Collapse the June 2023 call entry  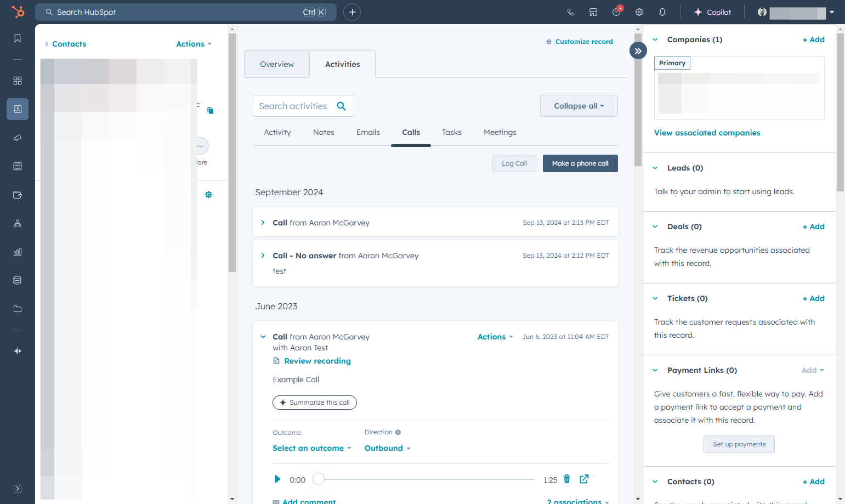click(x=263, y=337)
